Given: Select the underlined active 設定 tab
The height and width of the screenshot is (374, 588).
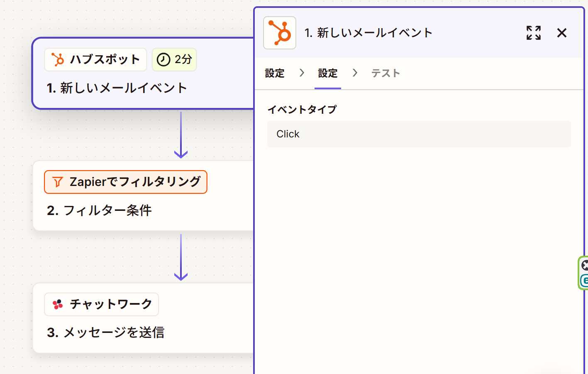Looking at the screenshot, I should [328, 73].
